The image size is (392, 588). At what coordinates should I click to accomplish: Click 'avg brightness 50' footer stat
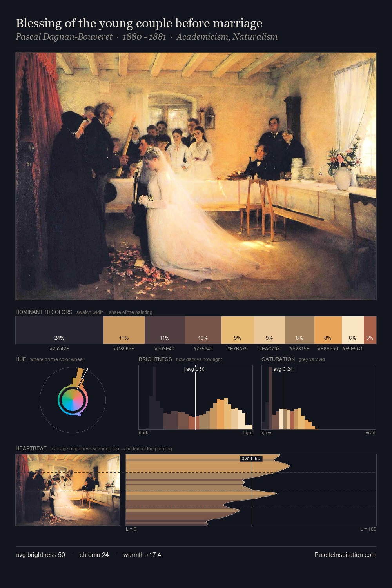pos(40,555)
